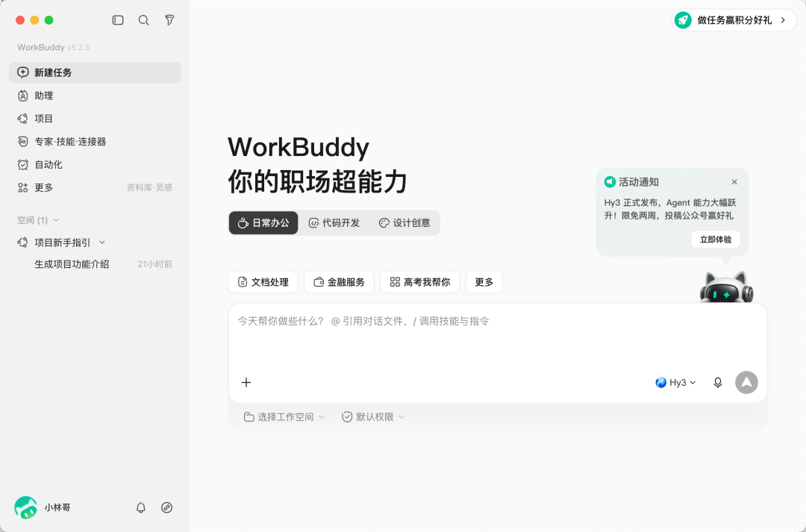Click the robot cat mascot
The image size is (806, 532).
(x=726, y=287)
